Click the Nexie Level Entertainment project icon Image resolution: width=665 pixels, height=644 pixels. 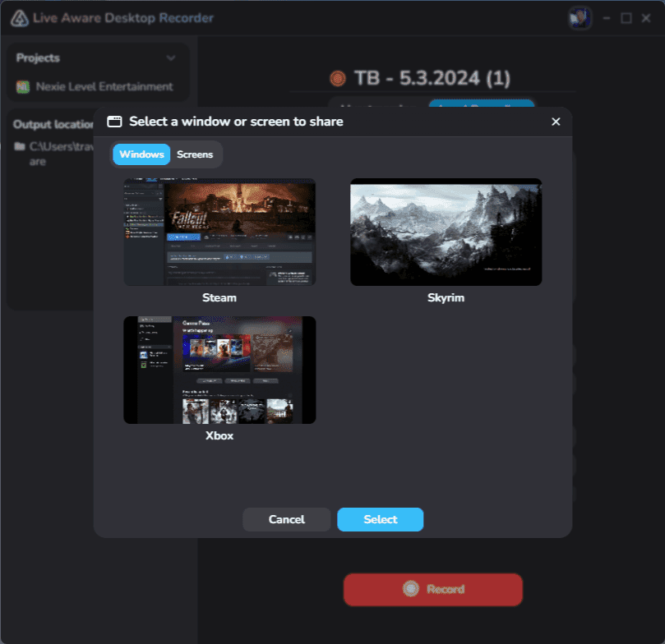click(x=23, y=87)
